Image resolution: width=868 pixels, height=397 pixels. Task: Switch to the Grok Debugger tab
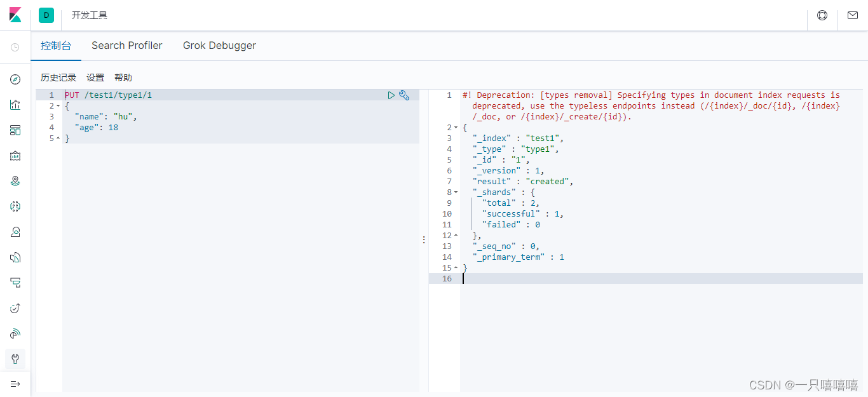click(219, 46)
